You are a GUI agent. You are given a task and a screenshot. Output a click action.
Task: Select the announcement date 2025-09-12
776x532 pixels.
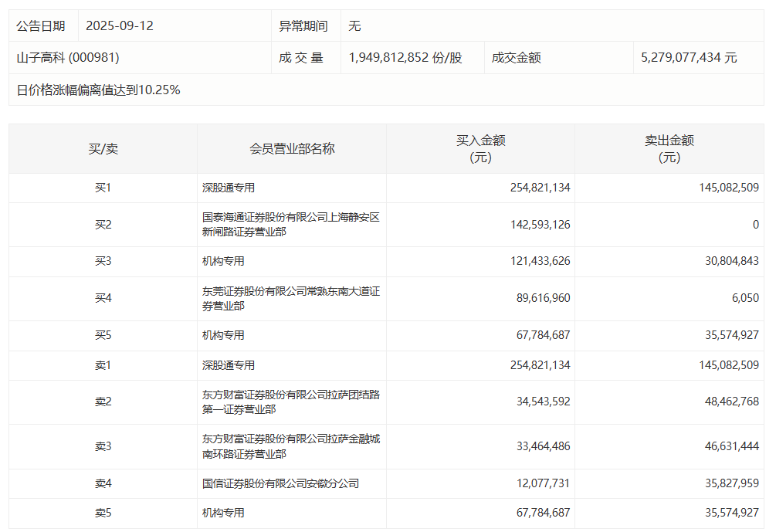pos(120,25)
